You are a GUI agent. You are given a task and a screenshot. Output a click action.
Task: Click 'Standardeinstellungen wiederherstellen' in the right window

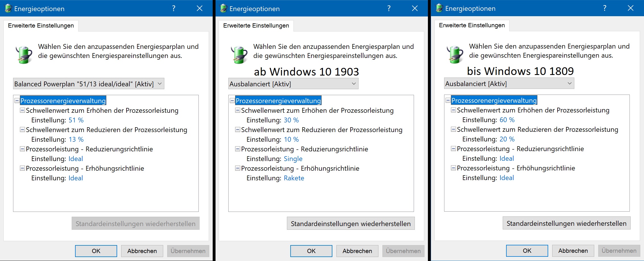(x=566, y=223)
